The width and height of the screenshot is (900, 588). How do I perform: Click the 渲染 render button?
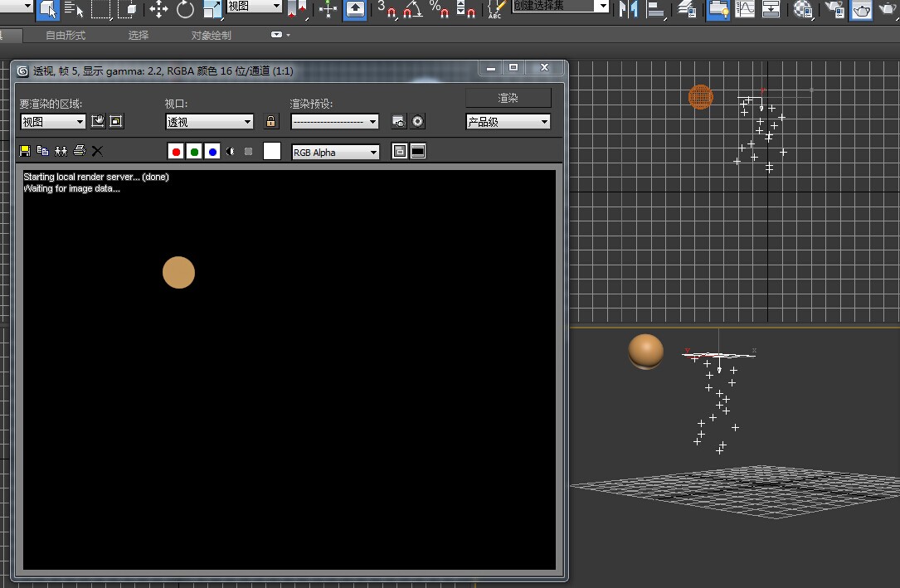click(508, 98)
